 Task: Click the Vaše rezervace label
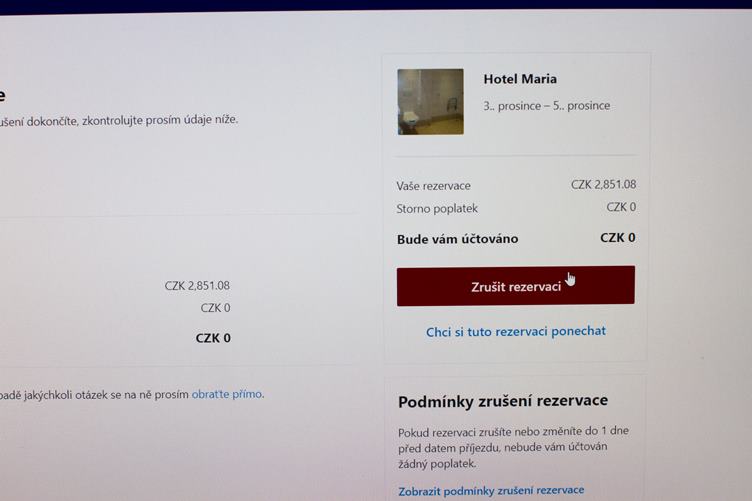(433, 186)
